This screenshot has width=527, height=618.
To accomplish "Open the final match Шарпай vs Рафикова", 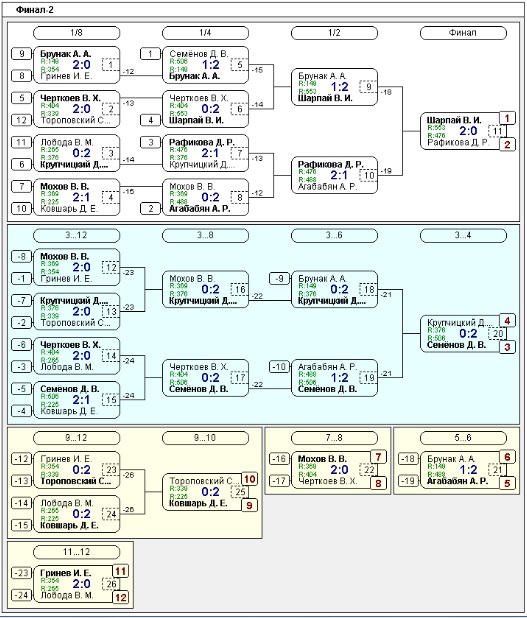I will pyautogui.click(x=459, y=131).
